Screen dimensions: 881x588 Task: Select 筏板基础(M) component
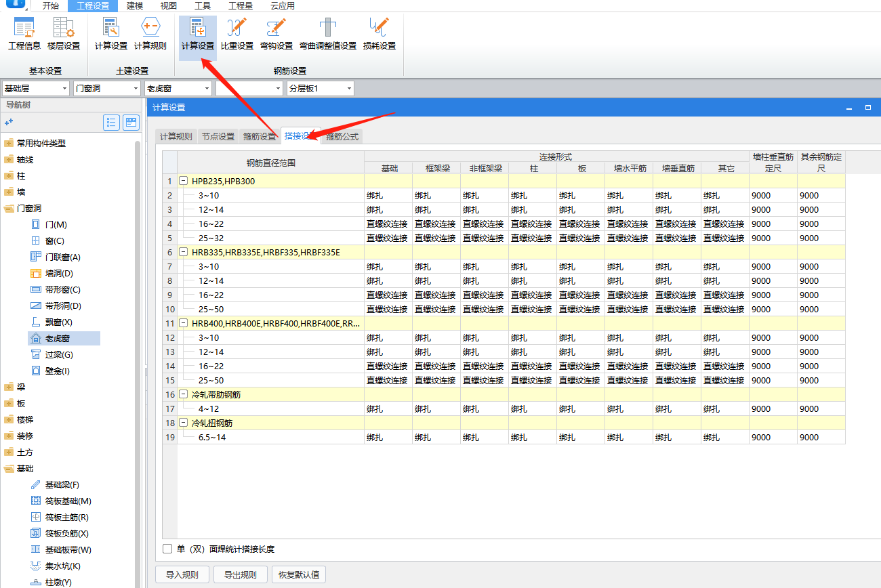[x=61, y=501]
